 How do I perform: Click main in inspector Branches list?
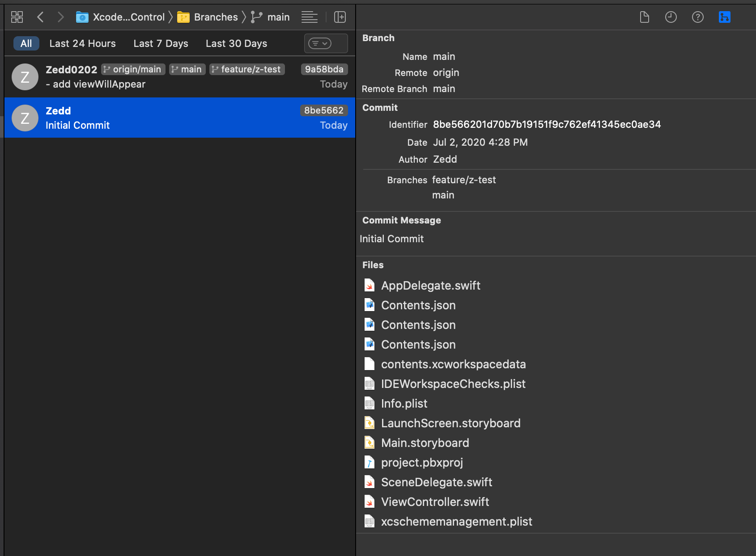443,195
